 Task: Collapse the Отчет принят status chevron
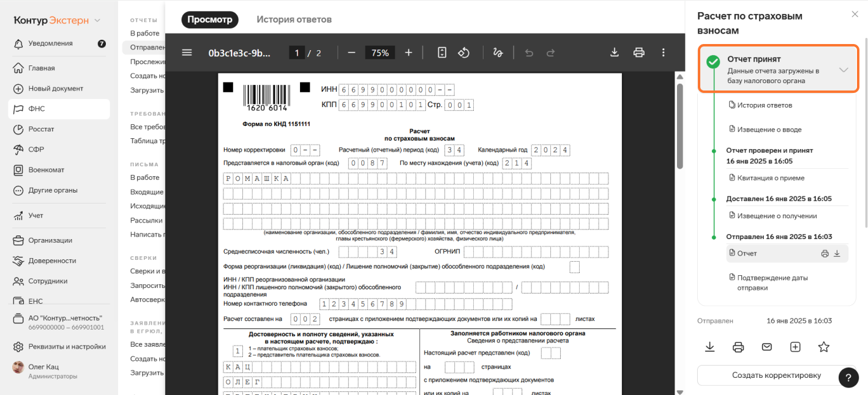tap(844, 70)
